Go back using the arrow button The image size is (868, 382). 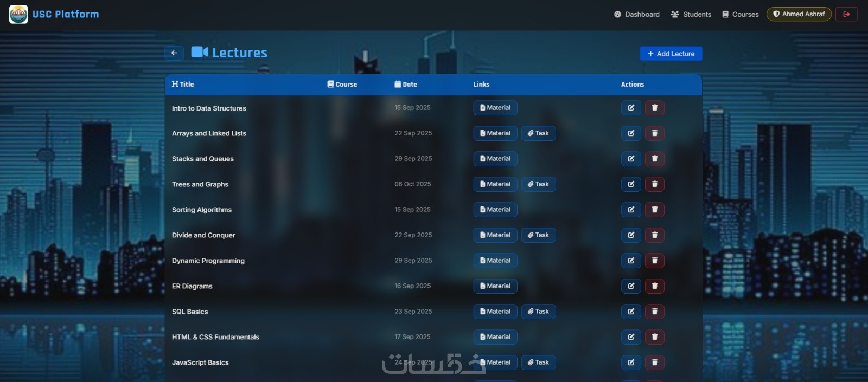pos(174,53)
